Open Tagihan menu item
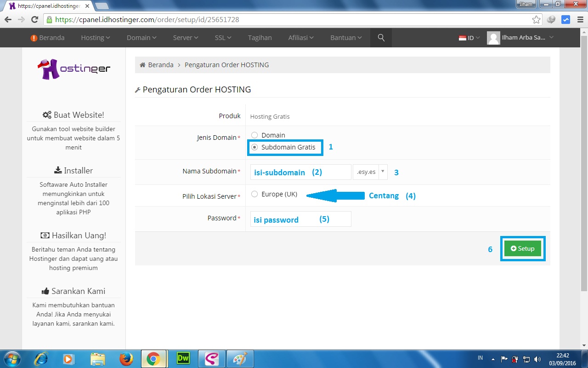This screenshot has height=368, width=588. [260, 38]
